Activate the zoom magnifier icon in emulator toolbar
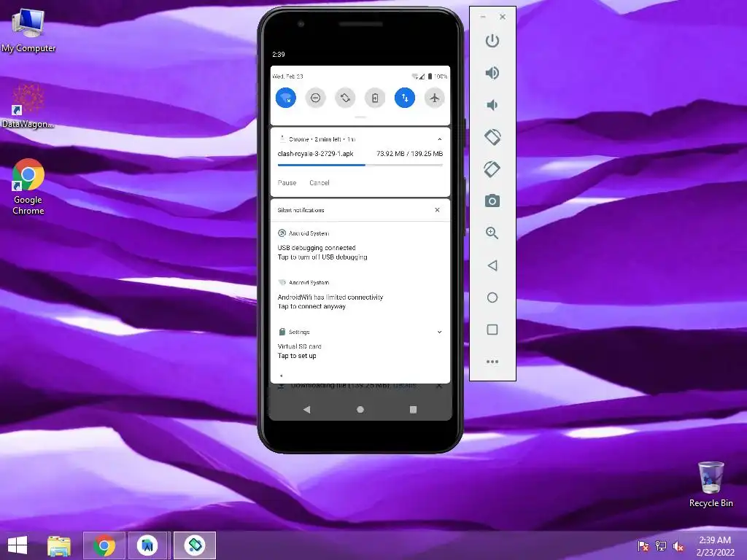 (492, 233)
